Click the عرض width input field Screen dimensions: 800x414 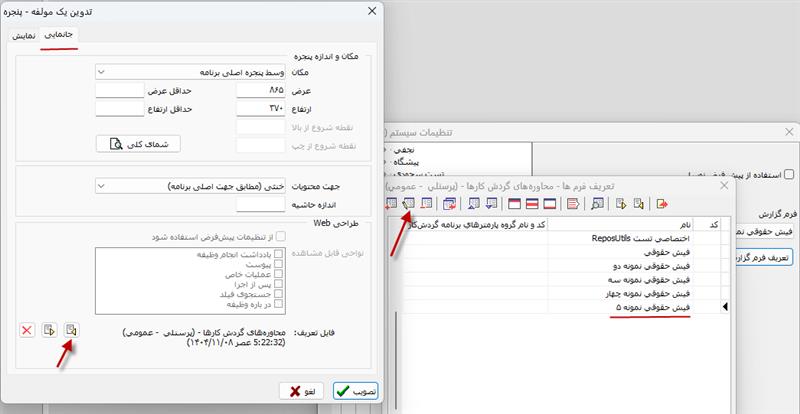pos(260,90)
